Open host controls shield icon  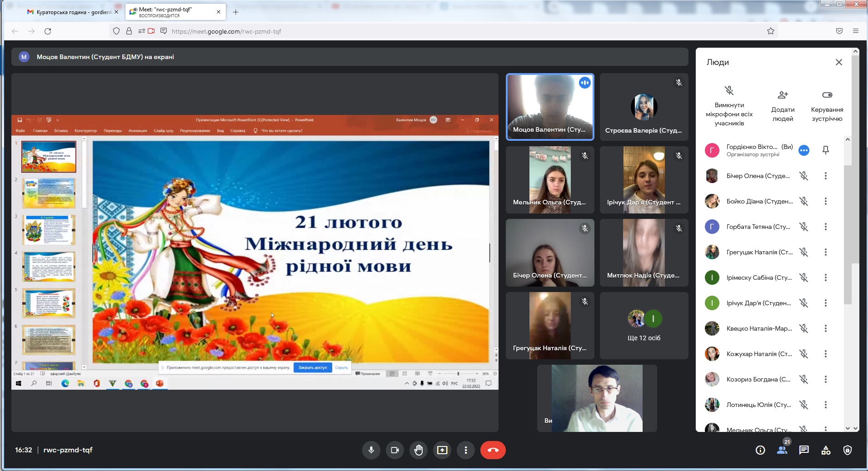(x=848, y=450)
